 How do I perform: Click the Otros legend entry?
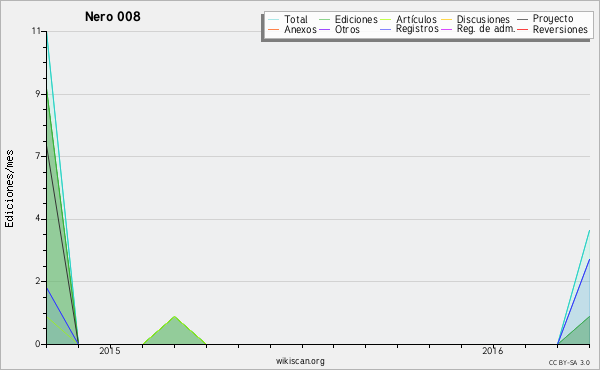pyautogui.click(x=347, y=29)
